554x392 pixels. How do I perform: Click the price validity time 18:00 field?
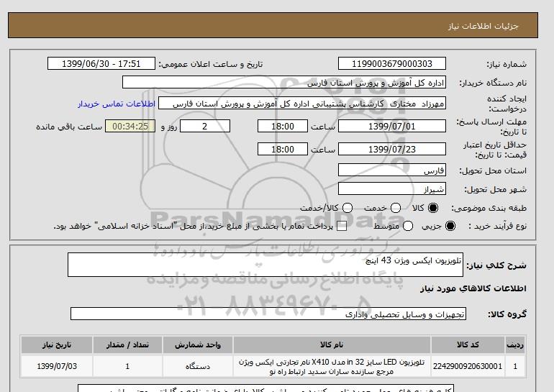point(283,149)
